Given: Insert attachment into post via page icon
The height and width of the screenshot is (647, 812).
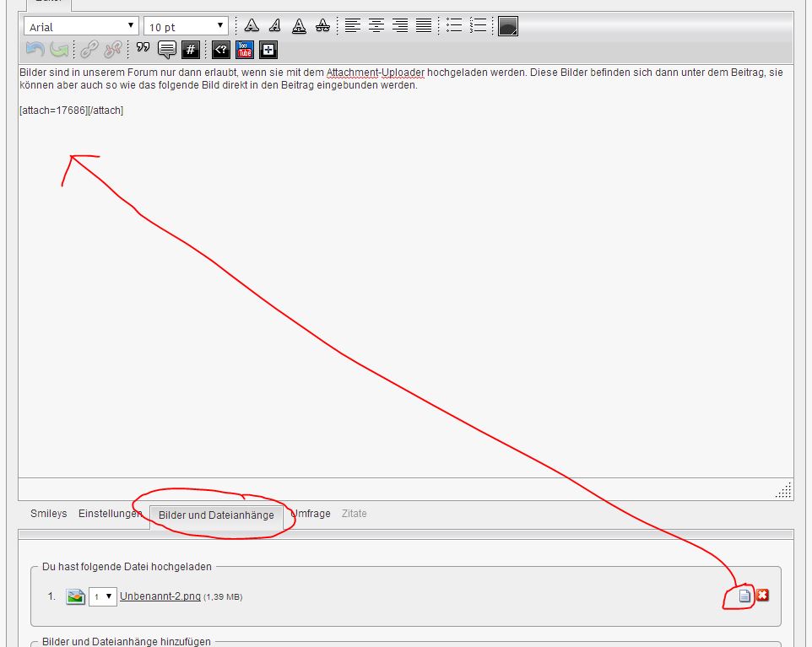Looking at the screenshot, I should point(744,596).
